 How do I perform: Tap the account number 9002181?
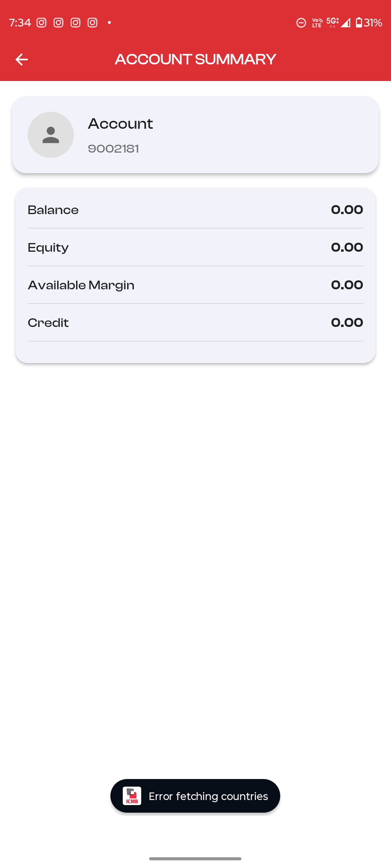[113, 149]
